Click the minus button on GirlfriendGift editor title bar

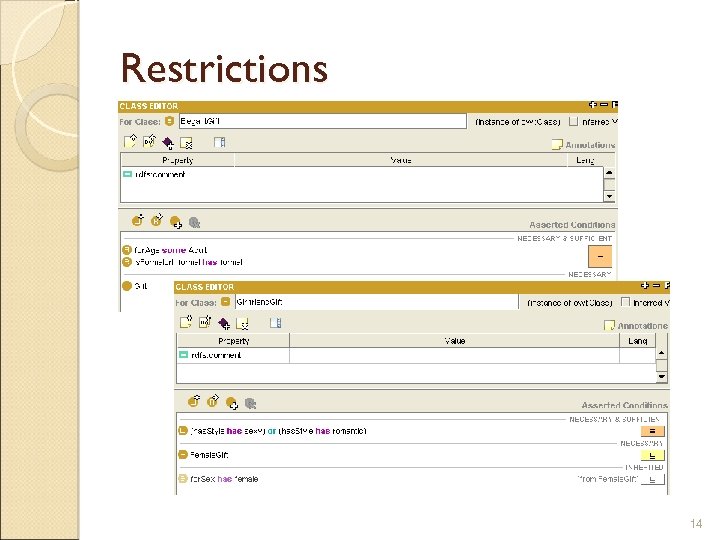(656, 285)
